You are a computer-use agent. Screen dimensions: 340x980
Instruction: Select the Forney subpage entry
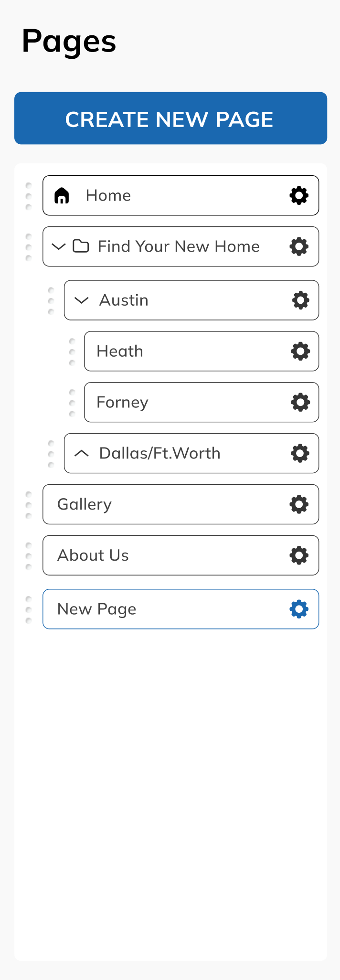click(122, 402)
